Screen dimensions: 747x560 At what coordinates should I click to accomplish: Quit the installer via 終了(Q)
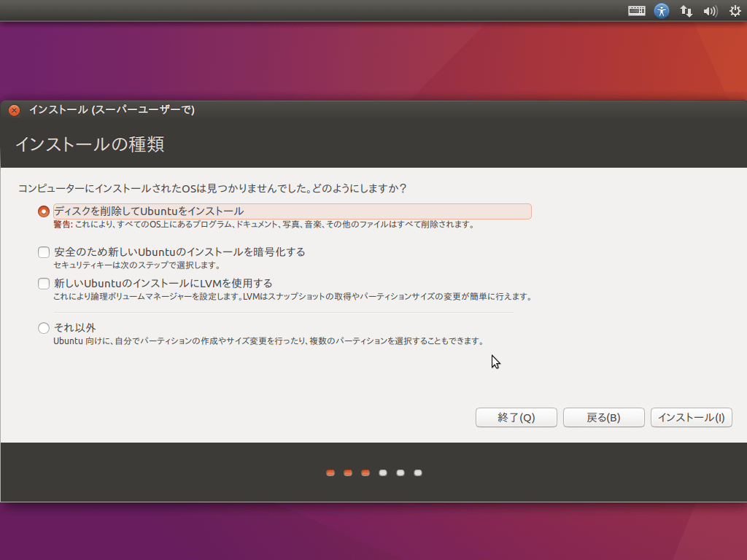coord(516,417)
